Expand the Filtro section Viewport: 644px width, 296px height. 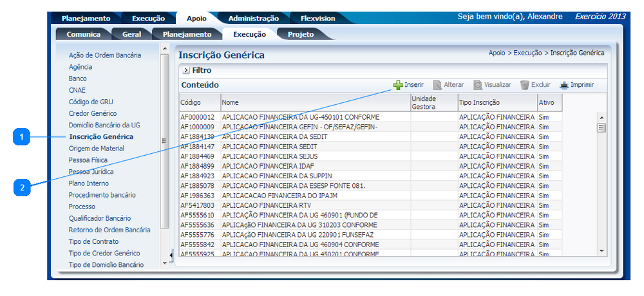coord(185,70)
